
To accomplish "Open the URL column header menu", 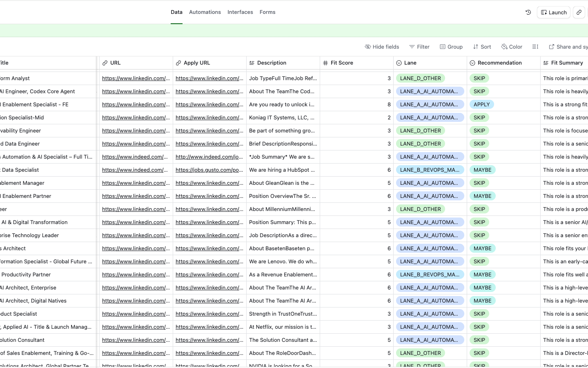I will click(136, 63).
